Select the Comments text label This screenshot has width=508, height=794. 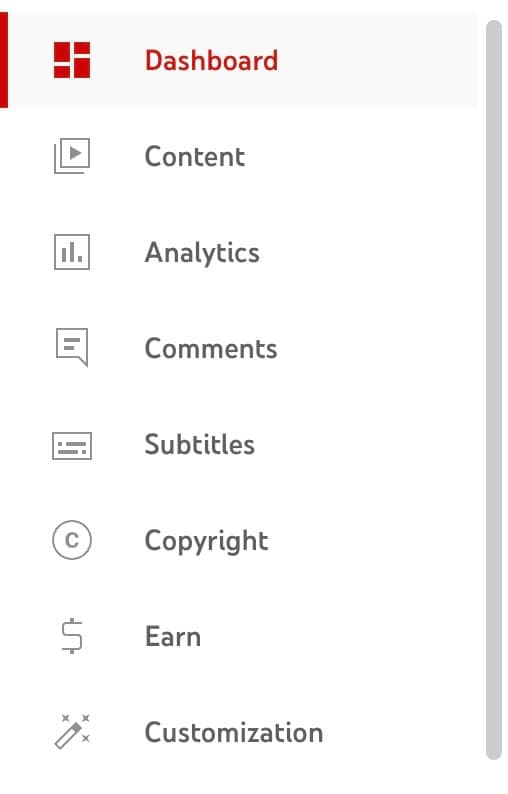click(x=211, y=349)
